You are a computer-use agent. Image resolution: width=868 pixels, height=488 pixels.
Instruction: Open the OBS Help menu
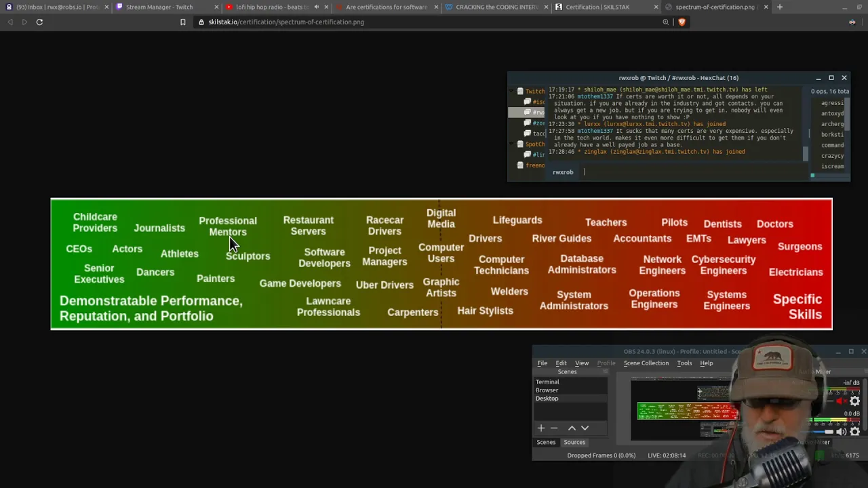pos(707,363)
